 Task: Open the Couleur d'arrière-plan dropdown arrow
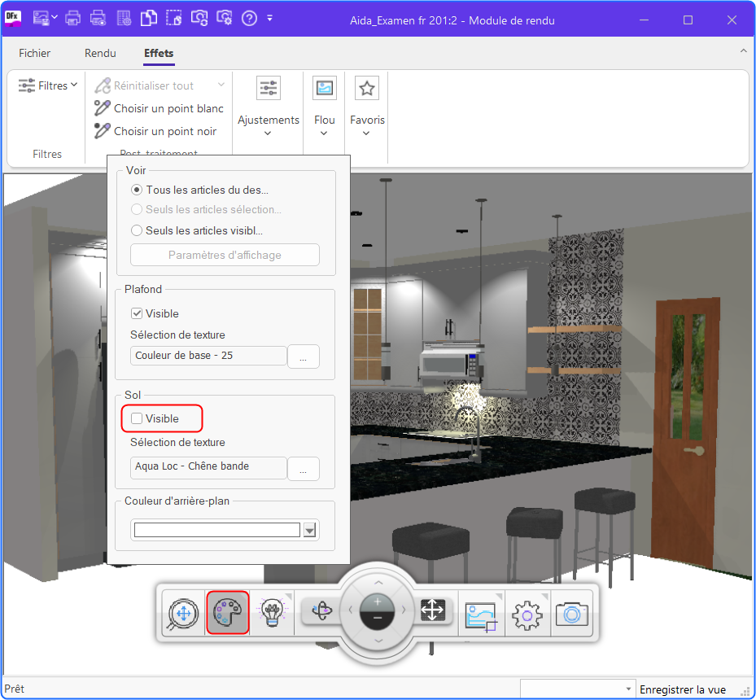tap(309, 531)
